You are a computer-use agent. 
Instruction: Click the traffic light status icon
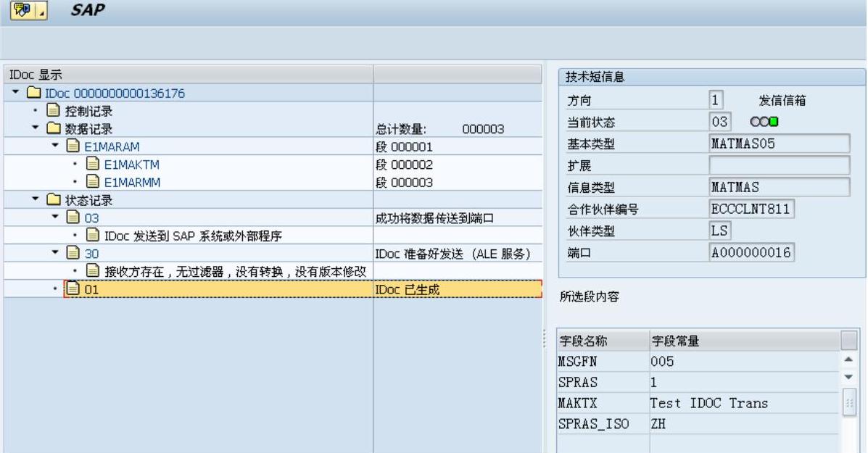pos(764,122)
